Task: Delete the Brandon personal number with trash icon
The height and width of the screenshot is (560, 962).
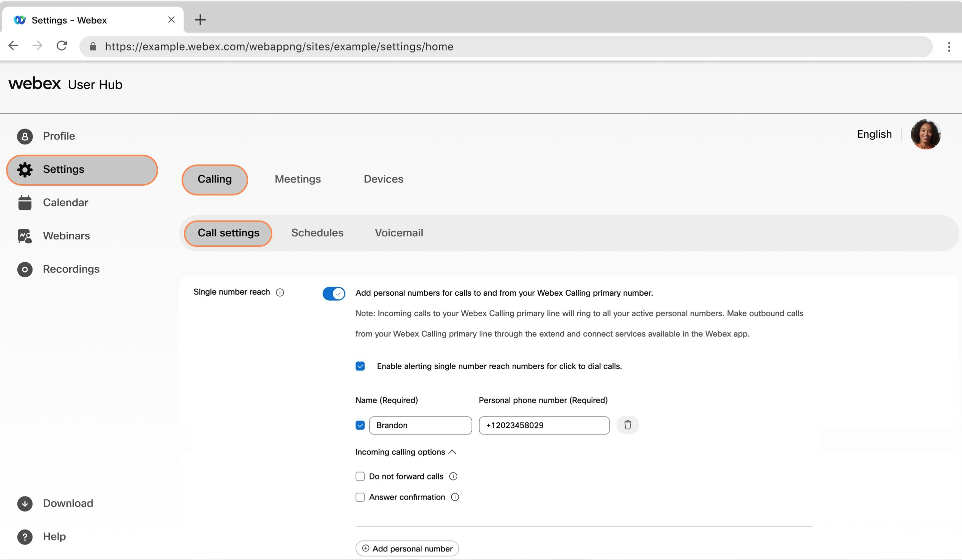Action: click(627, 425)
